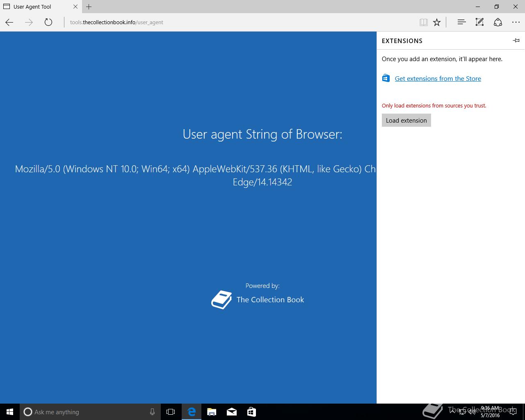Screen dimensions: 525x420
Task: Minimize the Edge window
Action: click(x=478, y=7)
